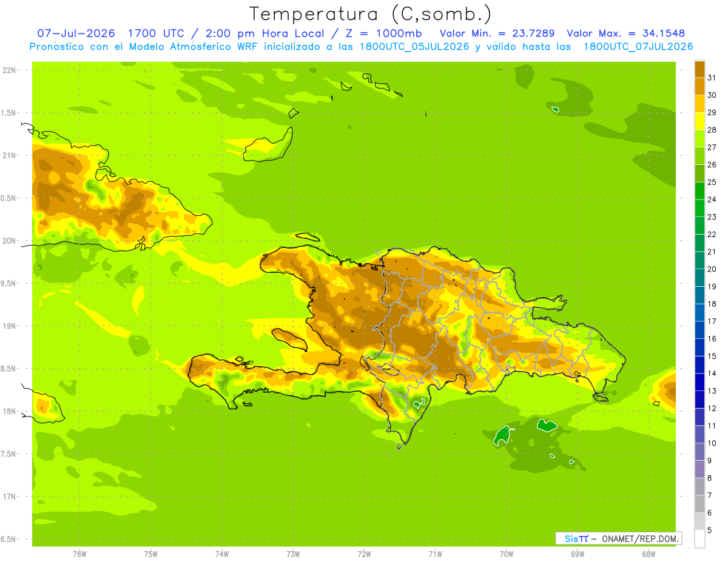The height and width of the screenshot is (562, 728).
Task: Click the colorbar label "23"
Action: [712, 217]
